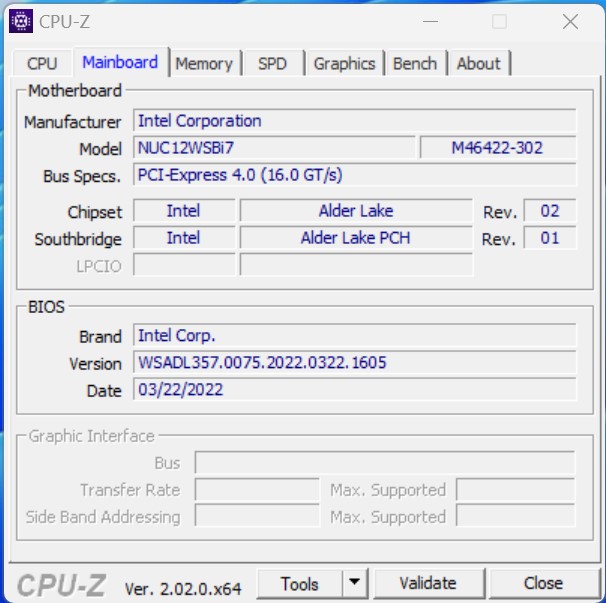606x603 pixels.
Task: Click the Ver. 2.02.0.x64 version text
Action: point(183,589)
